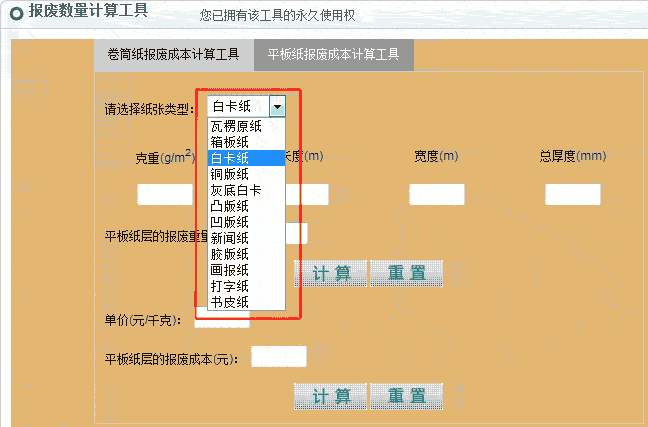Pick the highlighted 白卡纸 list option
Viewport: 648px width, 427px height.
[229, 158]
